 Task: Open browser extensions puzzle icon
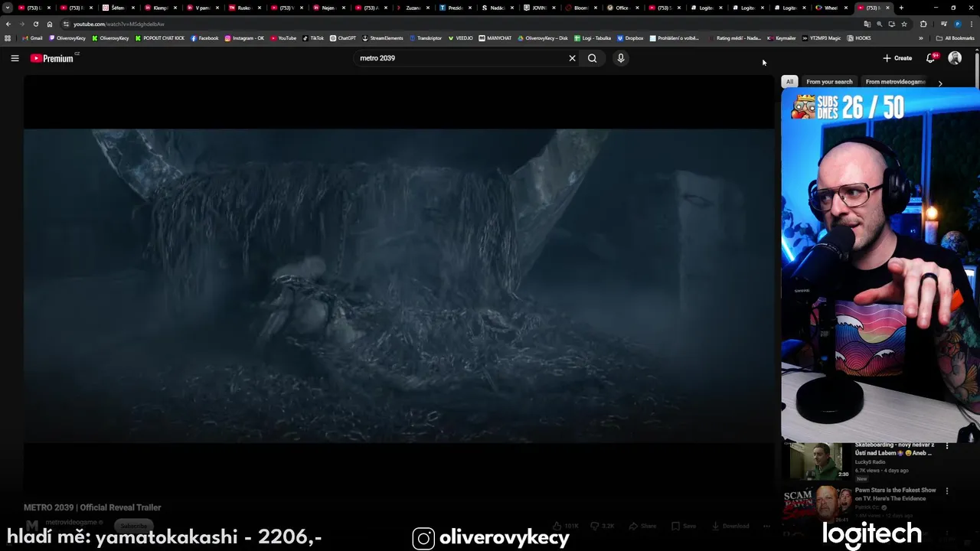(x=923, y=24)
